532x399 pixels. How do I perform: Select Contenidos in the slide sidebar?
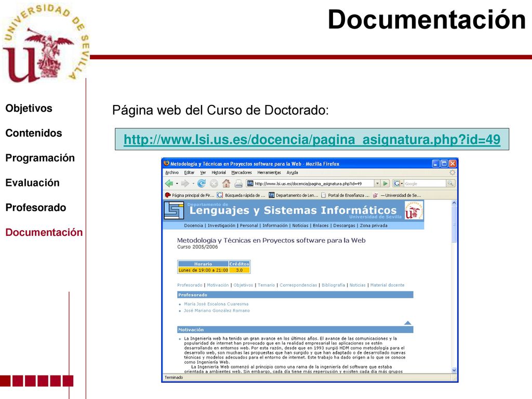click(34, 133)
